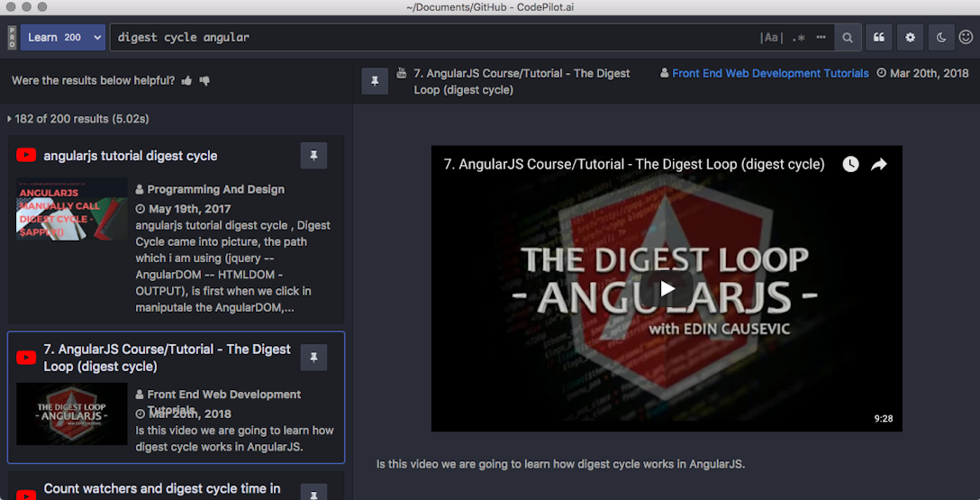Open more search options ellipsis
The image size is (980, 500).
click(821, 38)
